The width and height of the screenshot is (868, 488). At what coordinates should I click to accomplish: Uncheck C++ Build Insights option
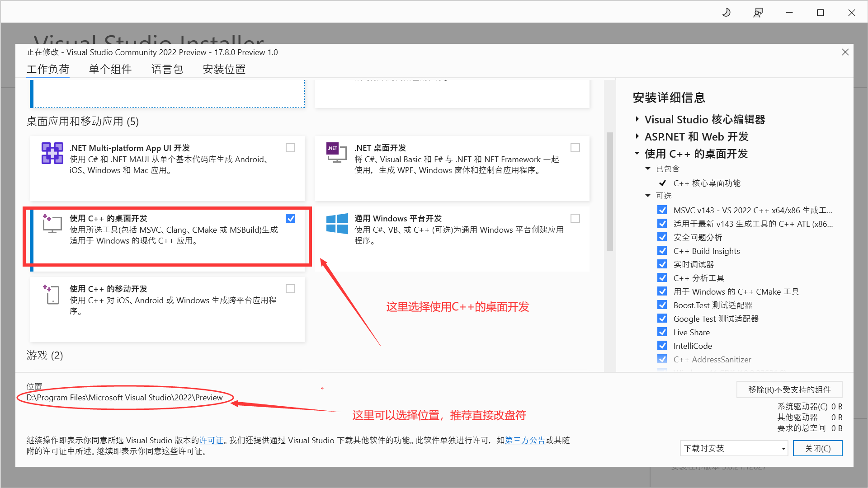click(662, 251)
